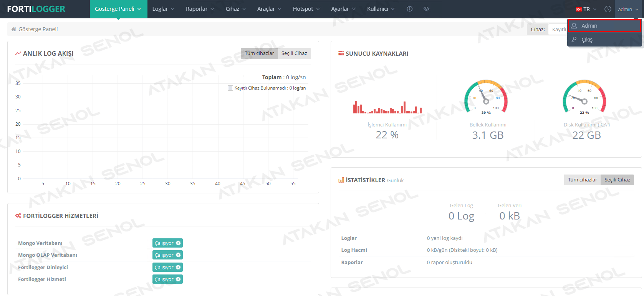This screenshot has height=296, width=644.
Task: Click the 3.1 GB Bellek value
Action: 488,135
